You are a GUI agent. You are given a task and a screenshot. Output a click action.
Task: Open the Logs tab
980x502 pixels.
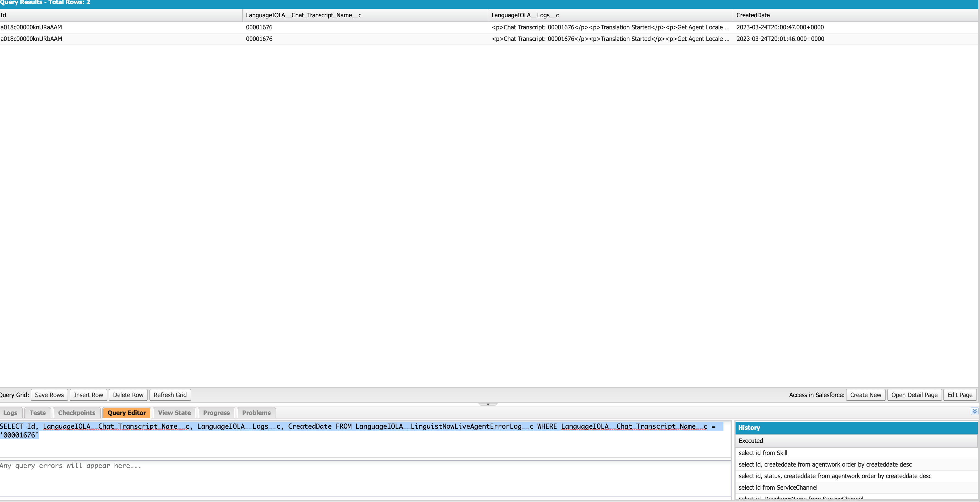pos(10,413)
